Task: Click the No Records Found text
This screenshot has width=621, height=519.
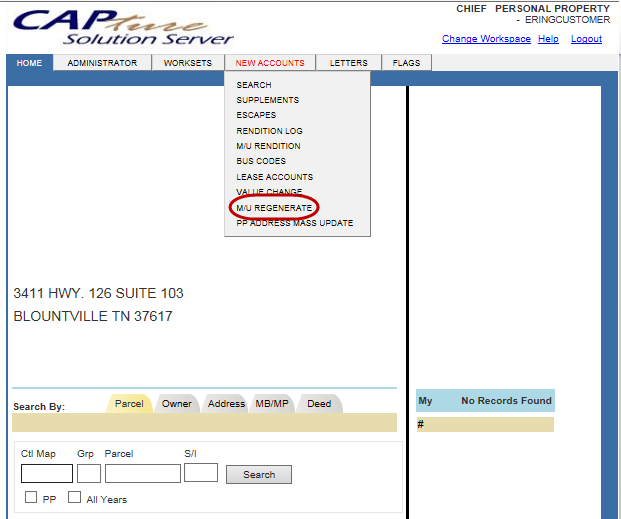Action: (506, 401)
